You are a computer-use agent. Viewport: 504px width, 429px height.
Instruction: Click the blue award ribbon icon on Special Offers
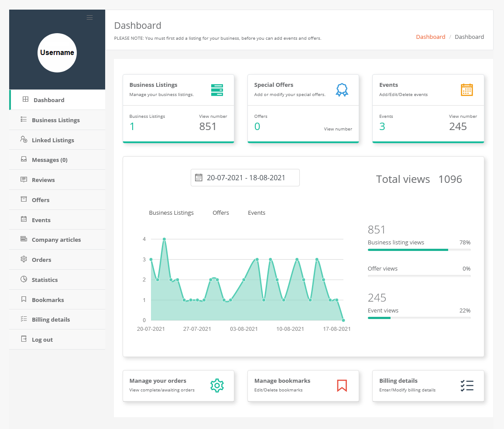pos(342,90)
